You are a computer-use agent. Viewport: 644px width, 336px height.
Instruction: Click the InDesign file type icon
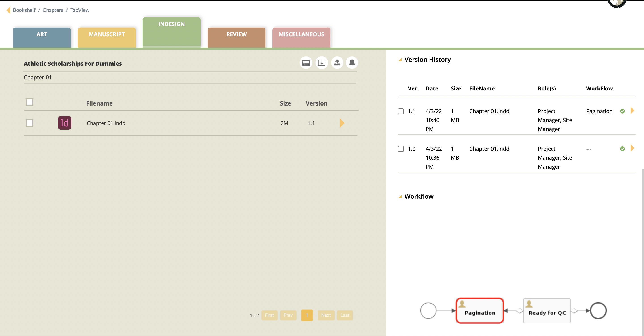click(64, 123)
